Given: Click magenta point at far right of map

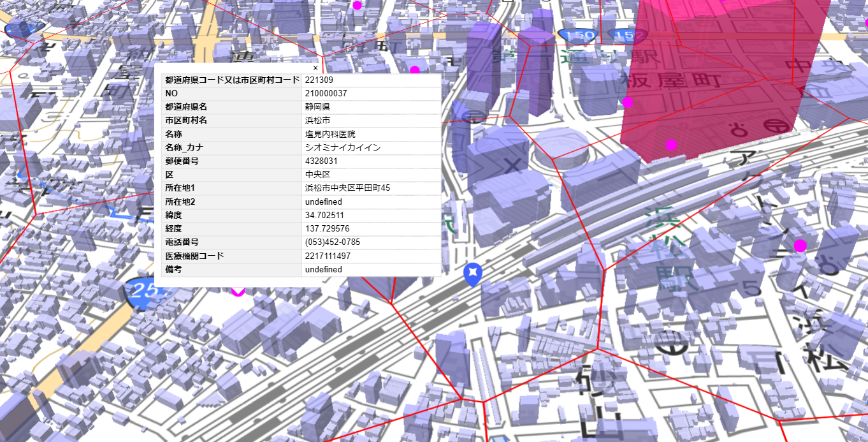Looking at the screenshot, I should (800, 246).
